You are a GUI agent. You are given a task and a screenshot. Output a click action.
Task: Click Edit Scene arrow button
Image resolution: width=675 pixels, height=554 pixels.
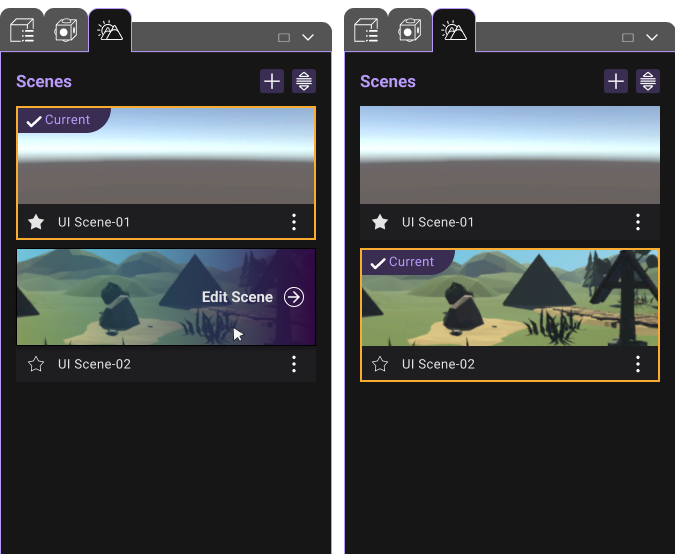(x=294, y=297)
